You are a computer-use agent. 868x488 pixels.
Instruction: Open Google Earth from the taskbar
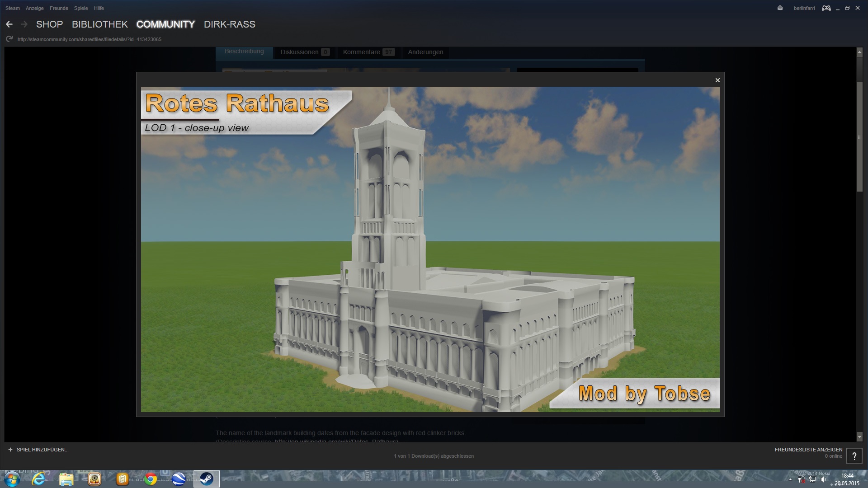179,479
